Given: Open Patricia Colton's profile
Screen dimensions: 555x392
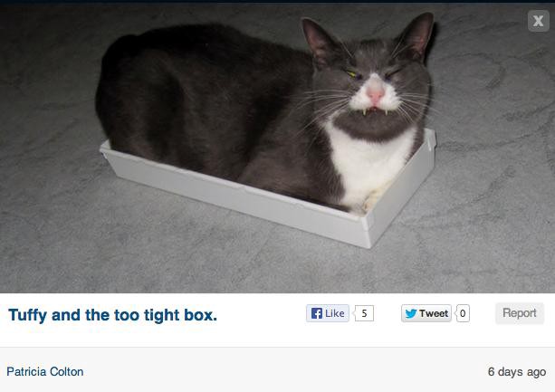Looking at the screenshot, I should pos(45,371).
